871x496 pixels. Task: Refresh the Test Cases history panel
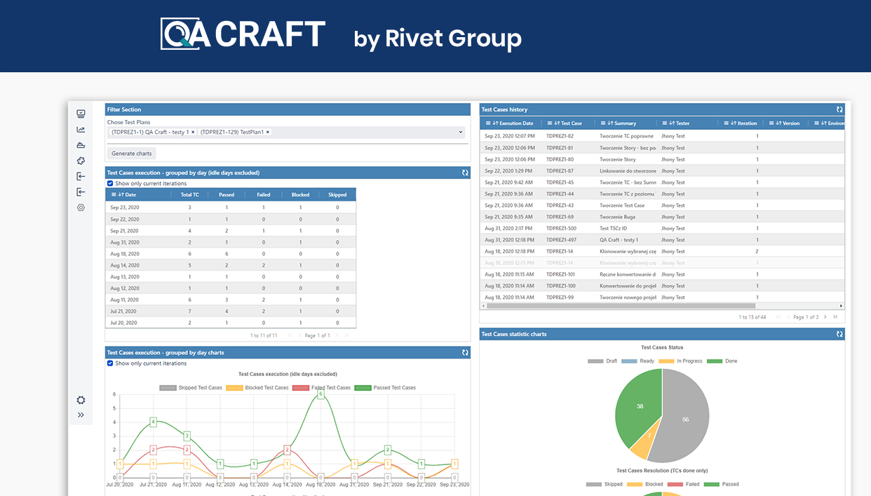point(839,110)
